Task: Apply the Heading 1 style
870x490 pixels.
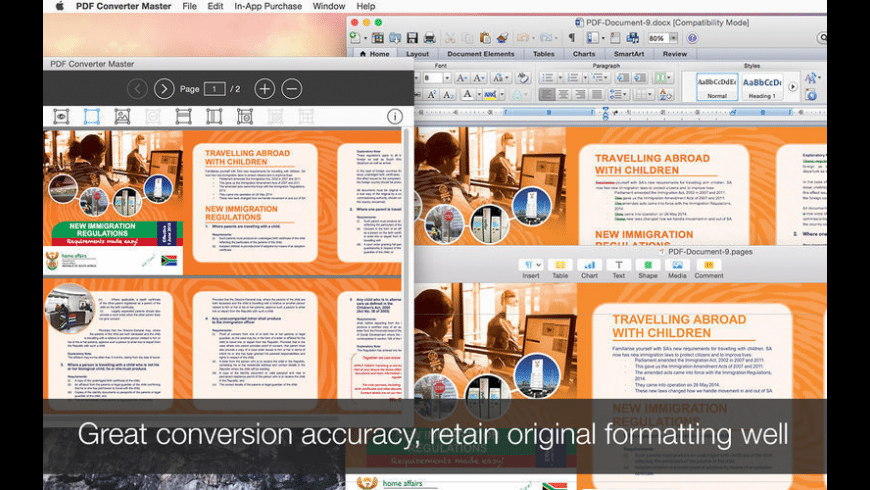Action: 762,87
